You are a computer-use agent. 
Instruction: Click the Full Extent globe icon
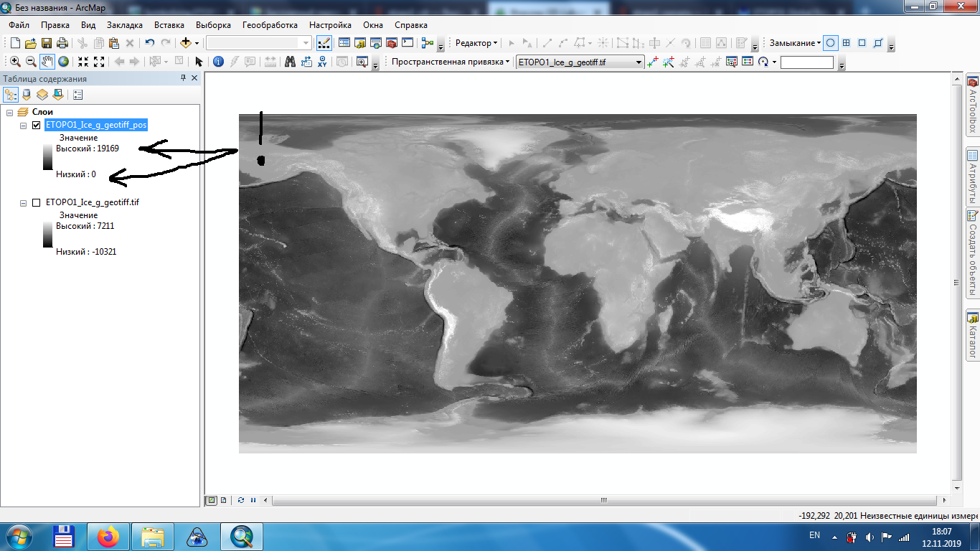coord(64,62)
